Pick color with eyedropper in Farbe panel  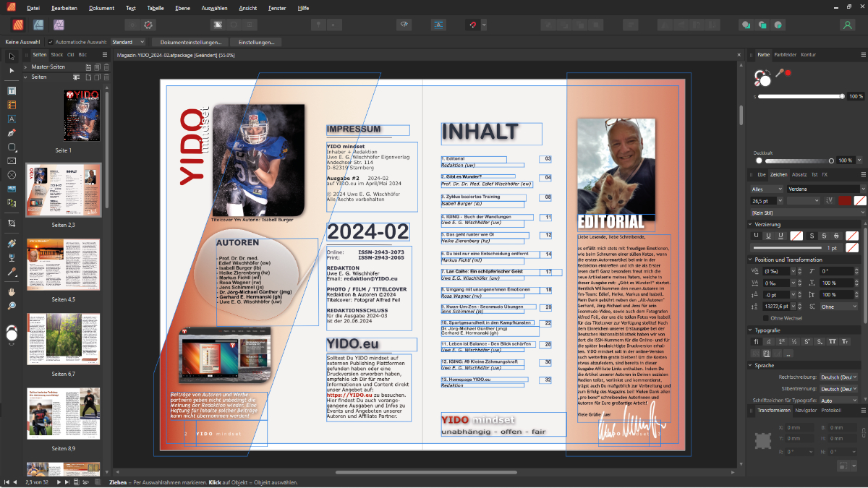coord(780,73)
